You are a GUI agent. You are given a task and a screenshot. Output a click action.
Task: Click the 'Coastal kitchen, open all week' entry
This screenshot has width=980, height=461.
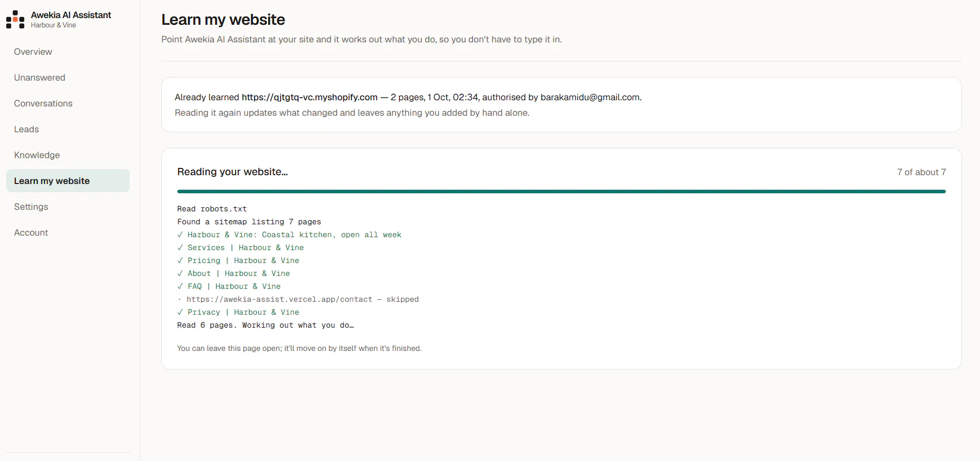pyautogui.click(x=289, y=235)
